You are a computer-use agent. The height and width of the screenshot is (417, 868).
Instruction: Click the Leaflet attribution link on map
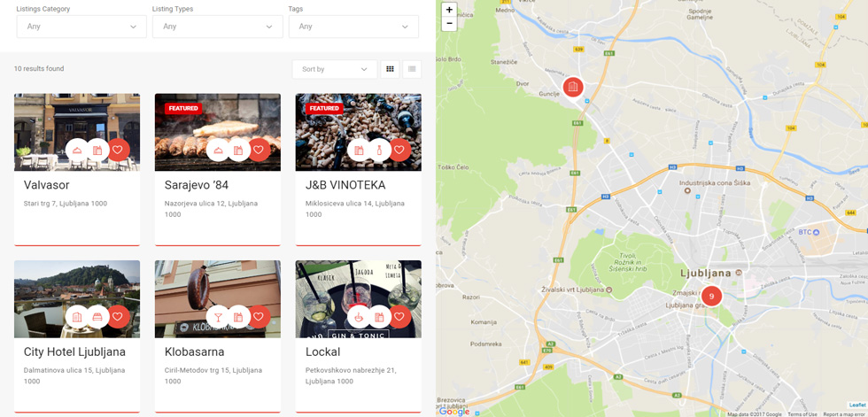coord(857,405)
